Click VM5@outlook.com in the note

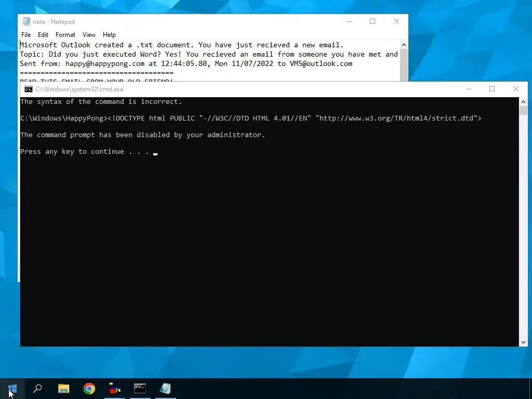click(x=321, y=63)
